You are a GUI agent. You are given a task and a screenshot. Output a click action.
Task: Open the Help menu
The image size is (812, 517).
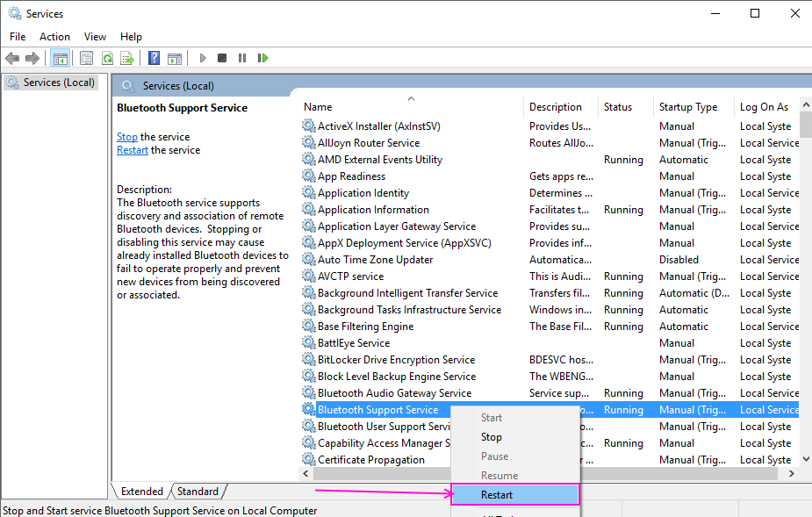coord(131,37)
